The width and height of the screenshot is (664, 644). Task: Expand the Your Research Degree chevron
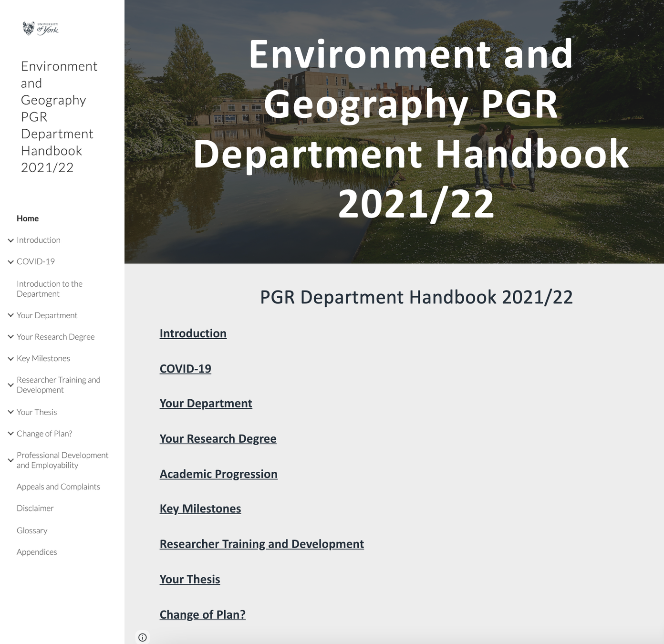(10, 337)
